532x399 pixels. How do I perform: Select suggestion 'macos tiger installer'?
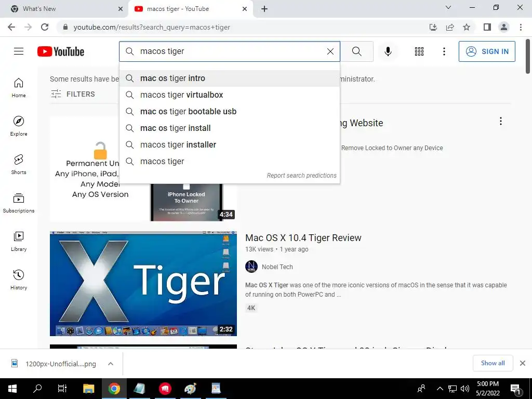[230, 145]
